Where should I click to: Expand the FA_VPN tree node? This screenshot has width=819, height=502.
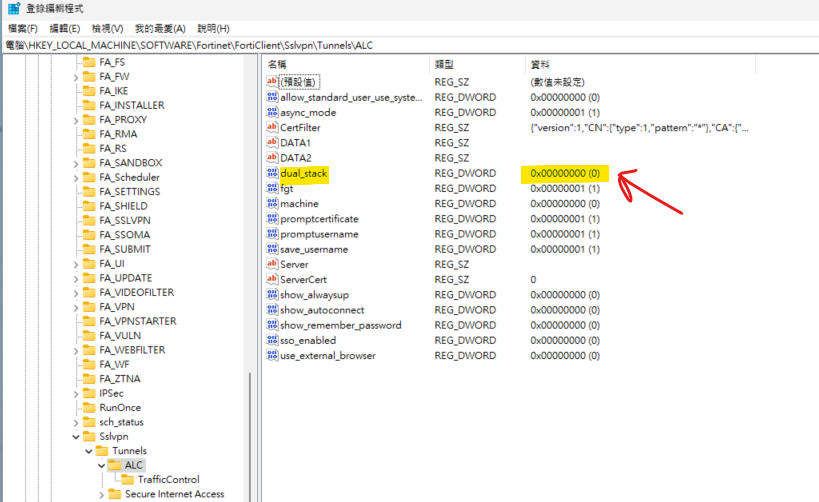coord(76,307)
